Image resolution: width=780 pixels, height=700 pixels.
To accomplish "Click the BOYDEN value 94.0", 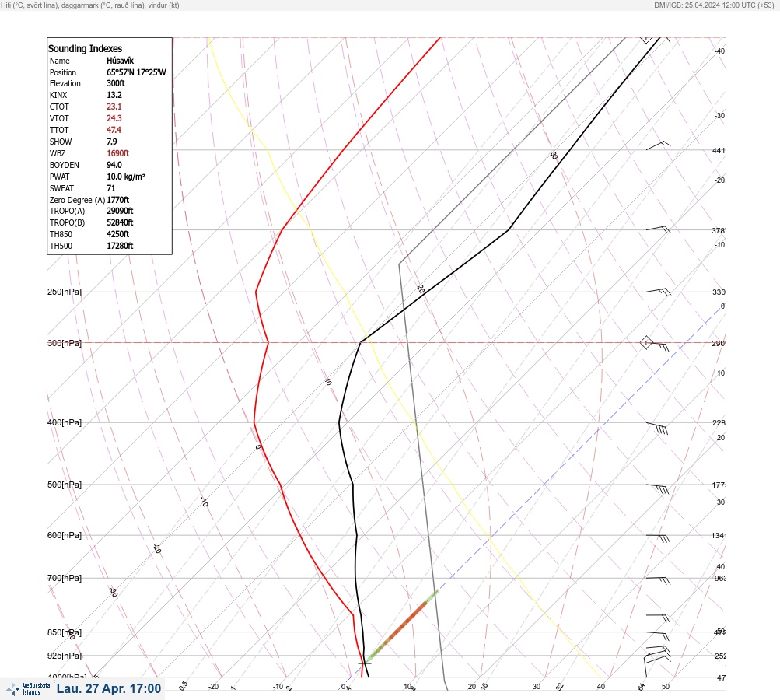I will (x=114, y=165).
